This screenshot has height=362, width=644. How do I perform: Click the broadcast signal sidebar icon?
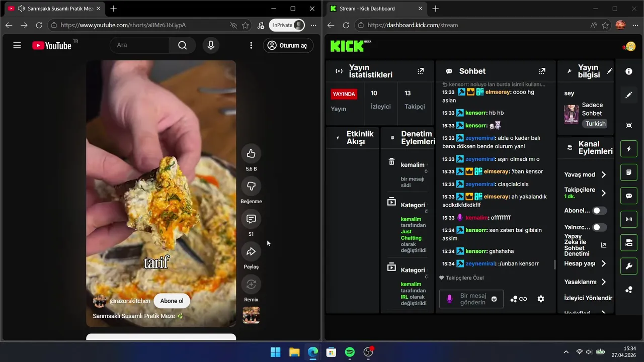coord(629,219)
